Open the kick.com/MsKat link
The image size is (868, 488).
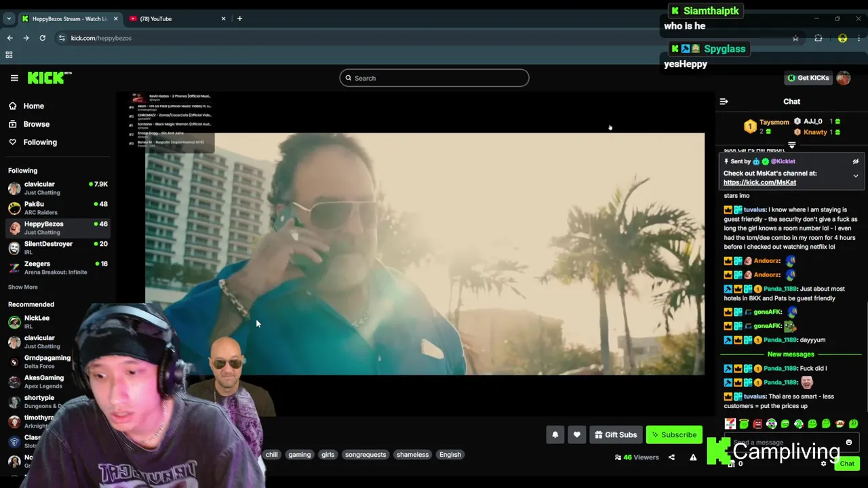pos(759,182)
